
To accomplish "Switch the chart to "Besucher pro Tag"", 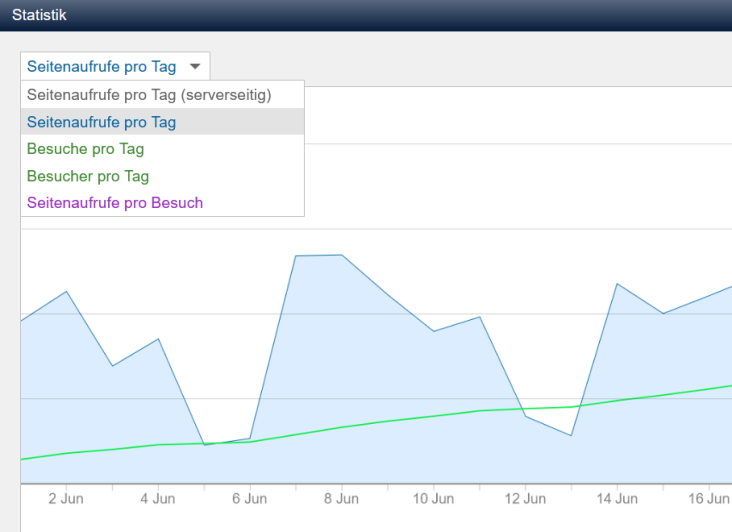I will 88,176.
